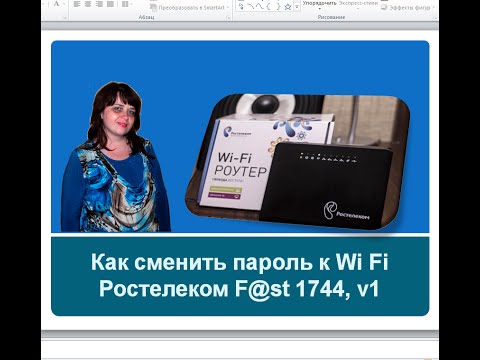The width and height of the screenshot is (480, 360).
Task: Click the font color A icon
Action: coord(56,4)
